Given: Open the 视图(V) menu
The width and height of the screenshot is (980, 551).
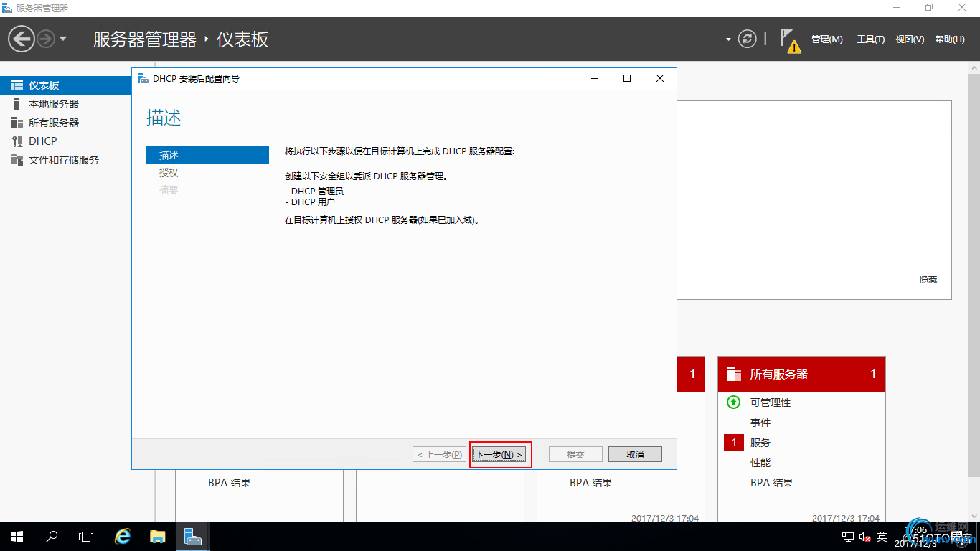Looking at the screenshot, I should (910, 39).
